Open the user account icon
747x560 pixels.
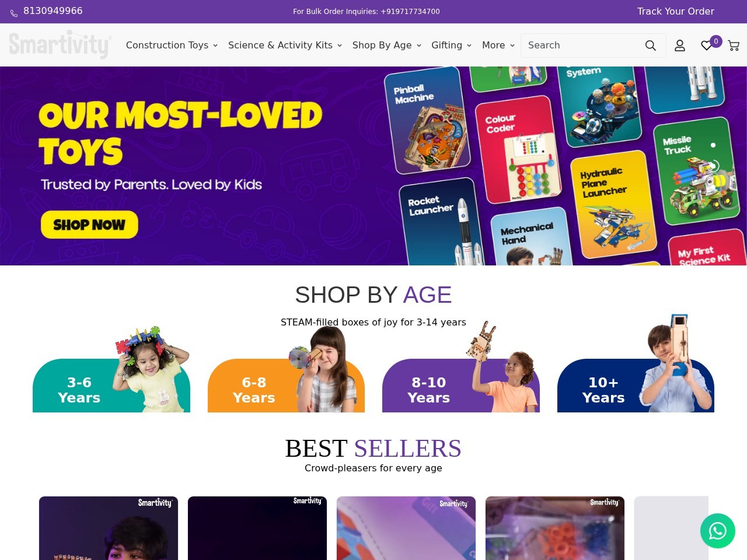point(680,45)
